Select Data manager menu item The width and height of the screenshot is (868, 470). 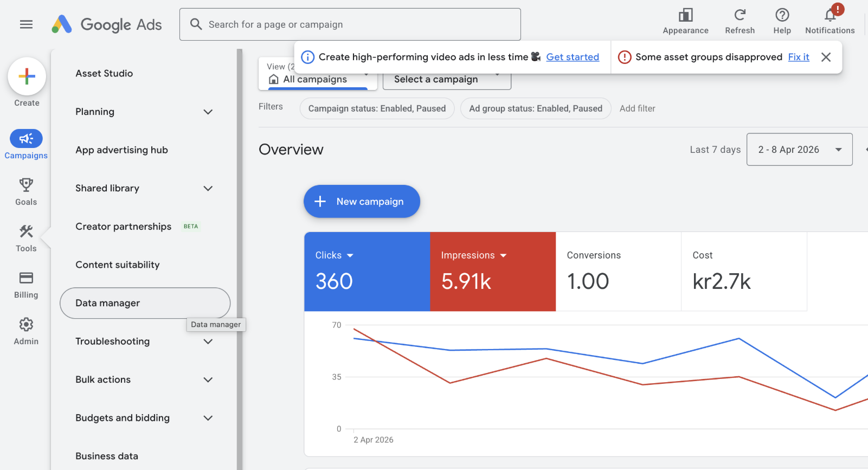(145, 303)
